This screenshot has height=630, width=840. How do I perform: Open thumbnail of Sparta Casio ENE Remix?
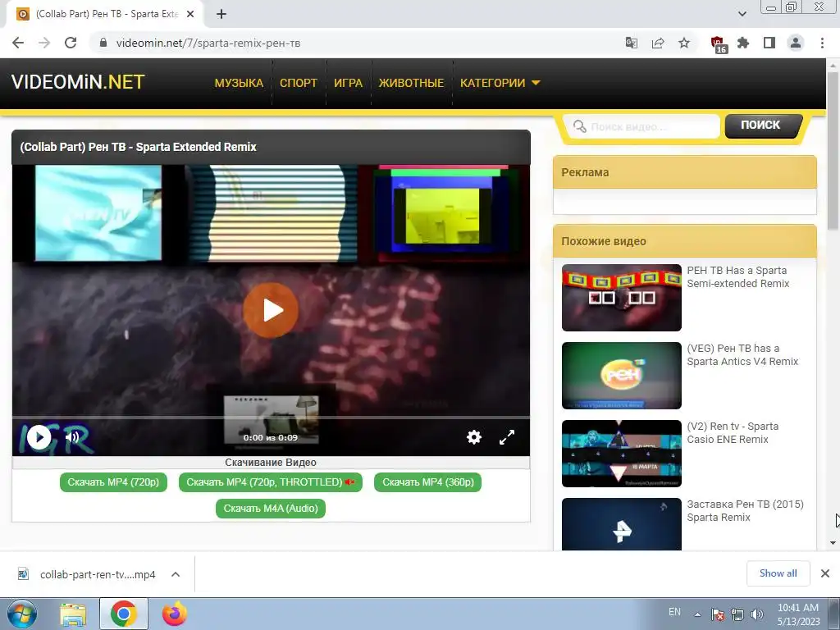click(x=622, y=453)
